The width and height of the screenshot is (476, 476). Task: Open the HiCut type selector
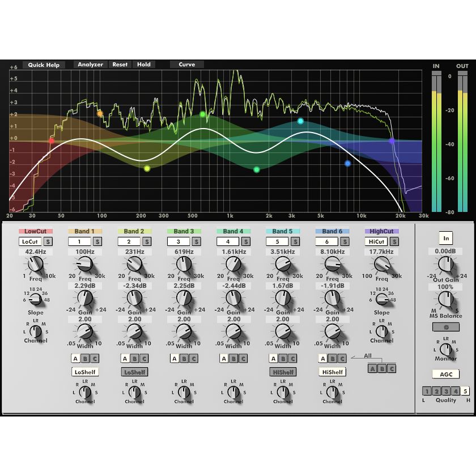(377, 241)
